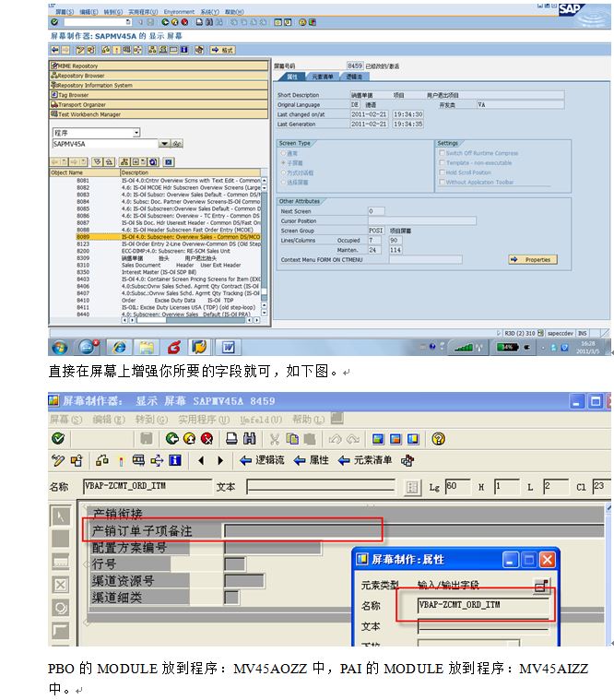Click the left black triangle previous arrow
The image size is (614, 700).
pyautogui.click(x=201, y=460)
